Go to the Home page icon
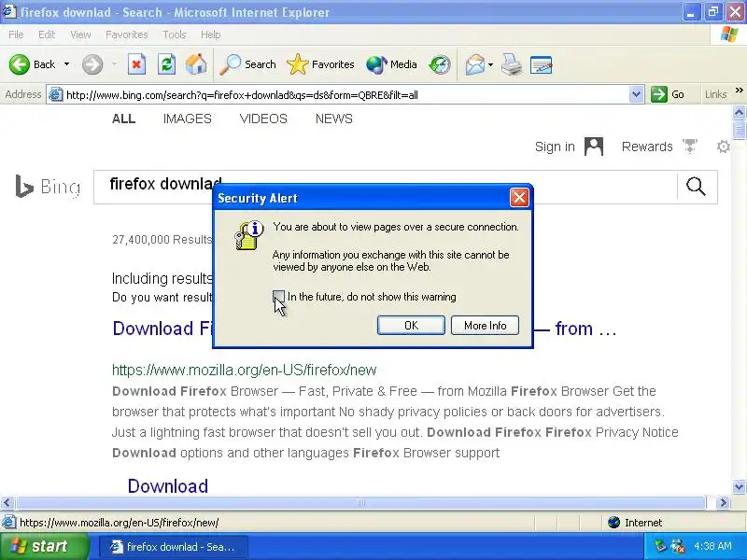 (196, 64)
